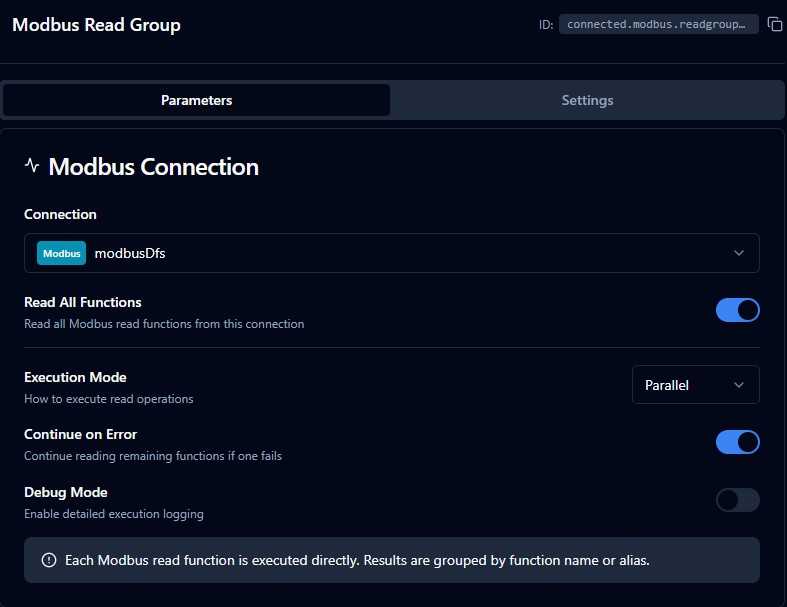Turn off the Continue on Error toggle
Image resolution: width=787 pixels, height=607 pixels.
[x=737, y=442]
